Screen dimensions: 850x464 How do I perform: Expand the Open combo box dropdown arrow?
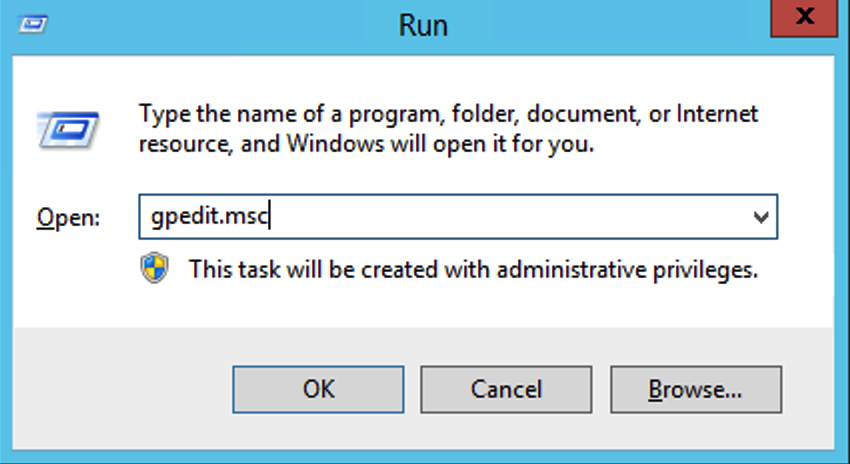pos(761,217)
